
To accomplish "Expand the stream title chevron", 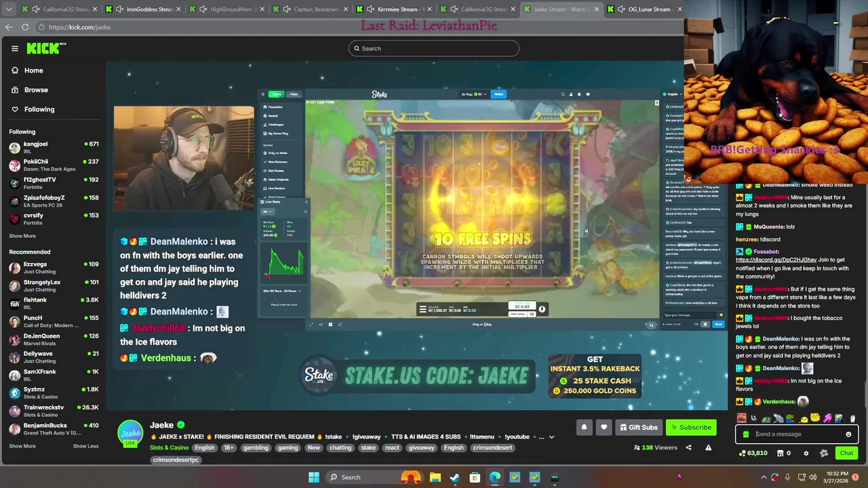I will pos(551,437).
